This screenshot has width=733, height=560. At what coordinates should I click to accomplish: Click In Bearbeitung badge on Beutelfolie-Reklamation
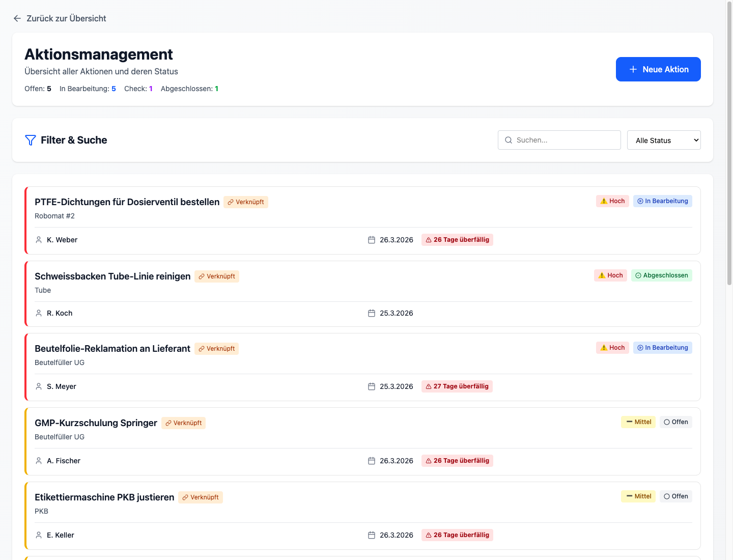pyautogui.click(x=662, y=348)
